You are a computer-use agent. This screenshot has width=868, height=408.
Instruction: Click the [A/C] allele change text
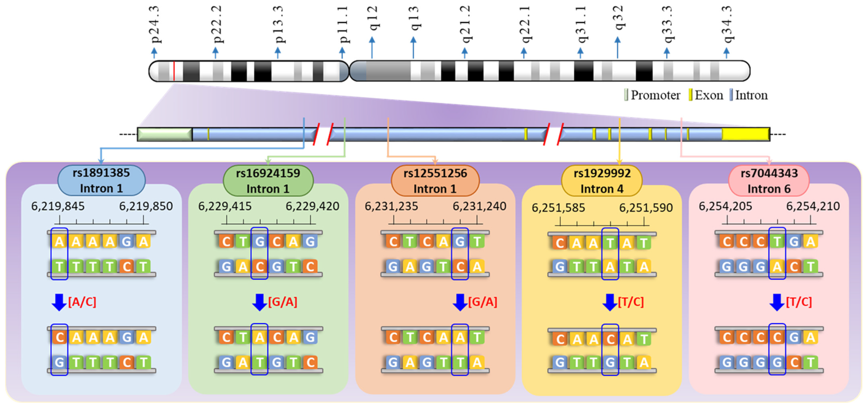point(82,302)
